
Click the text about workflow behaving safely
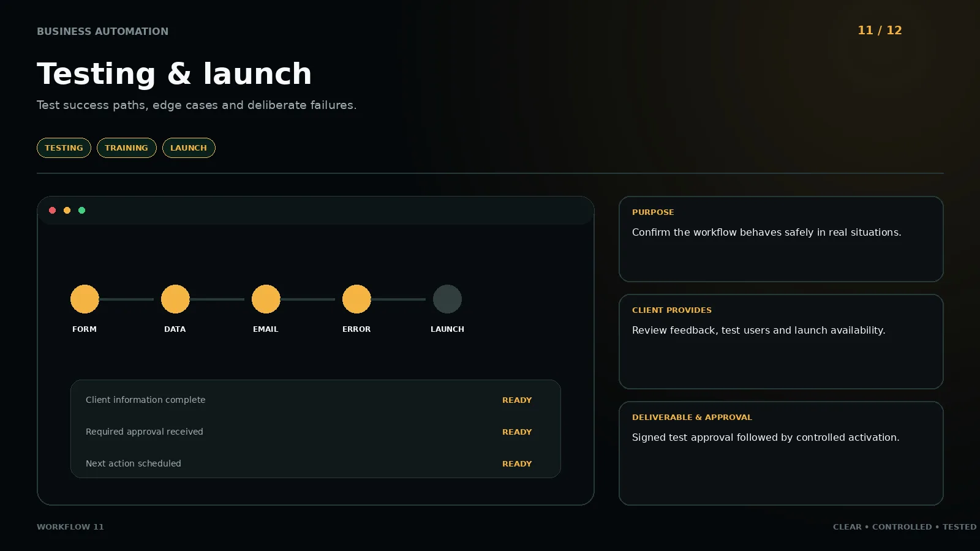pyautogui.click(x=767, y=233)
